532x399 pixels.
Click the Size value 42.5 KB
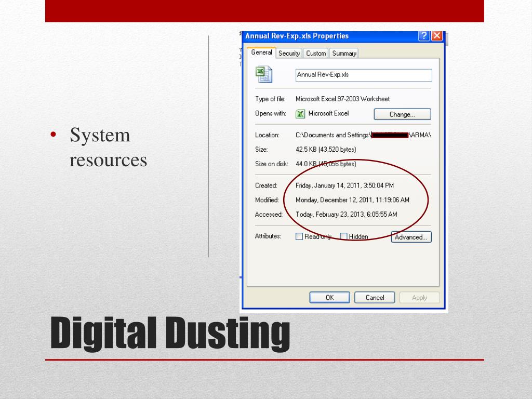pyautogui.click(x=326, y=149)
